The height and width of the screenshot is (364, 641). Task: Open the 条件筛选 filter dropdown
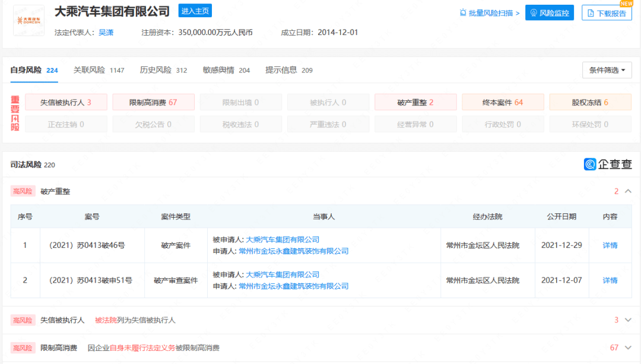click(607, 71)
